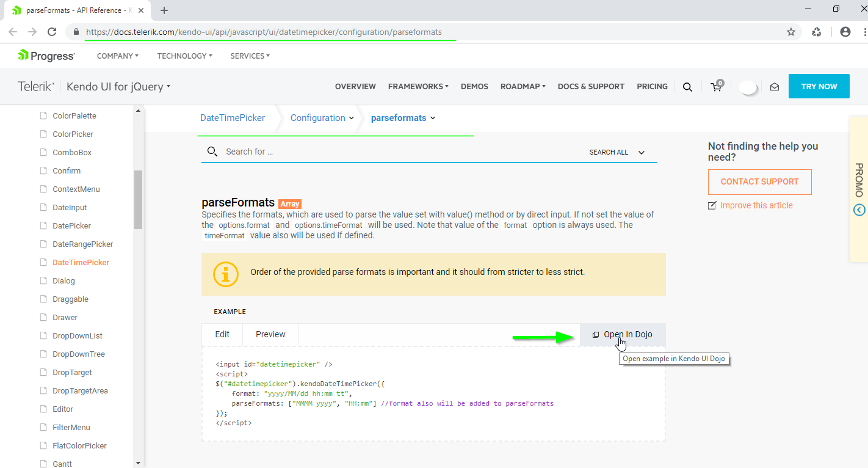Screen dimensions: 868x468
Task: Click the browser back arrow
Action: tap(13, 32)
